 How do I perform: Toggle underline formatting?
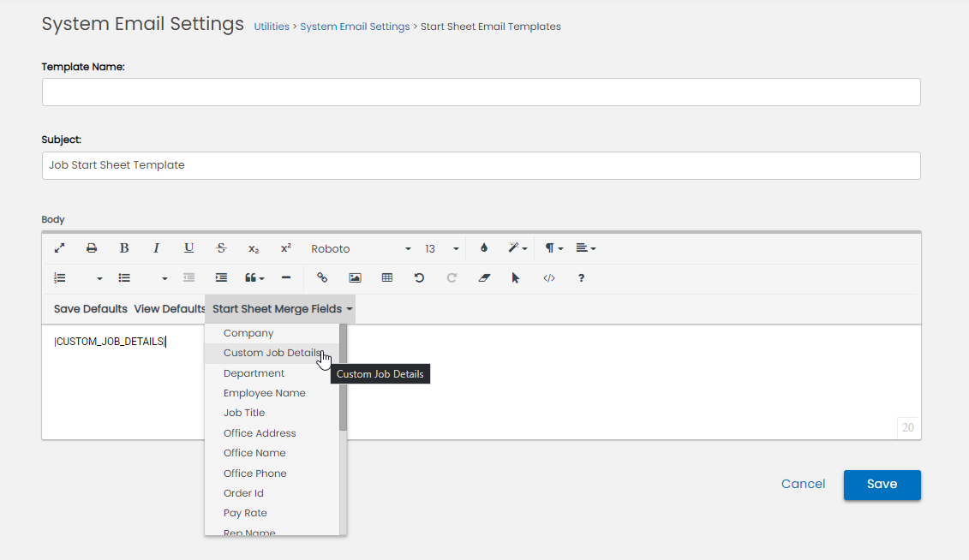pos(188,248)
